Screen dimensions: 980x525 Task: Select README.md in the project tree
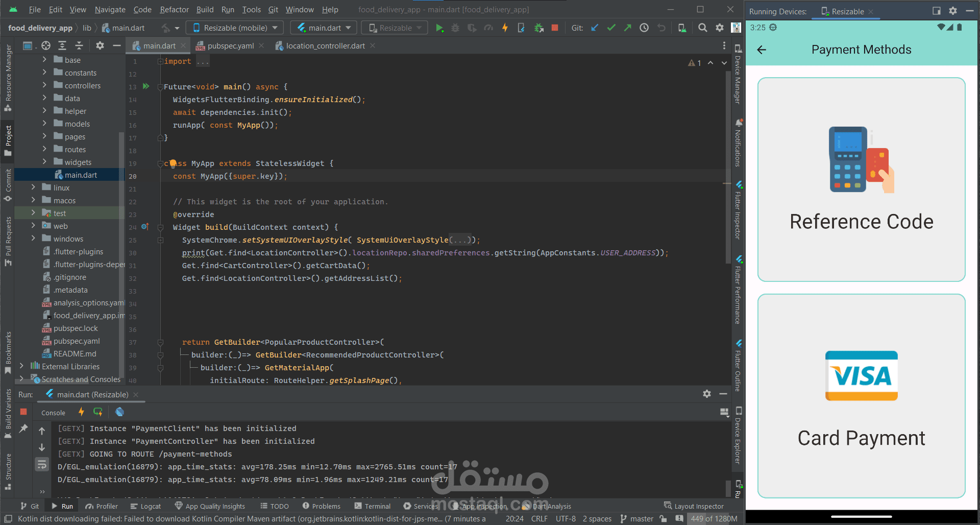75,354
